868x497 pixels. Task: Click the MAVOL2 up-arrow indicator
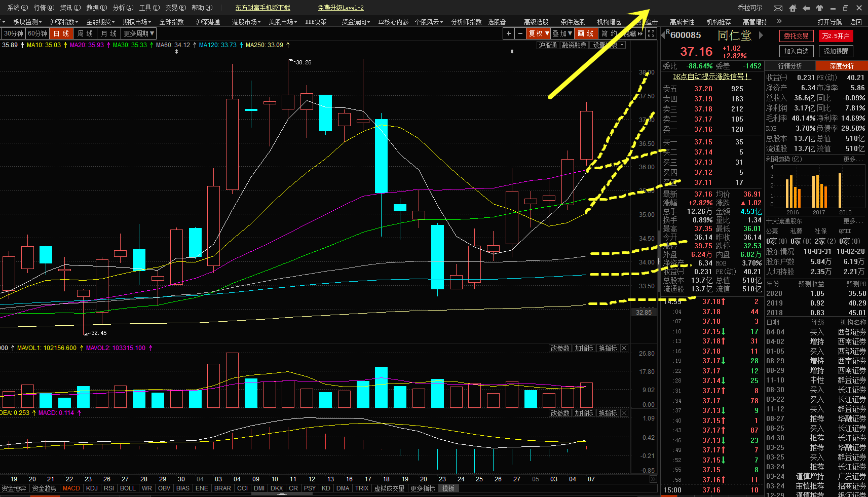click(x=150, y=348)
